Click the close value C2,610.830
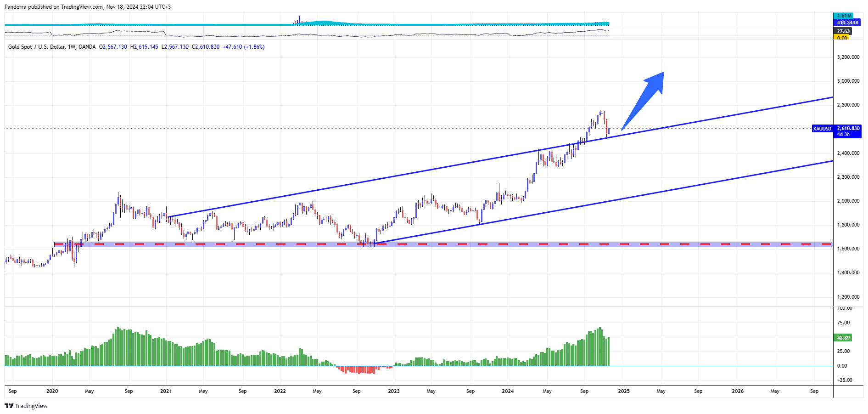 206,47
